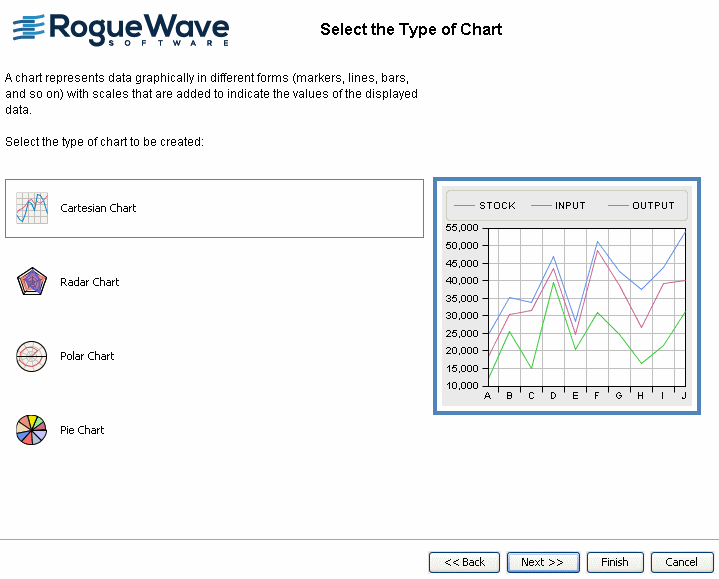Click the INPUT legend entry
Viewport: 719px width, 579px height.
coord(559,206)
